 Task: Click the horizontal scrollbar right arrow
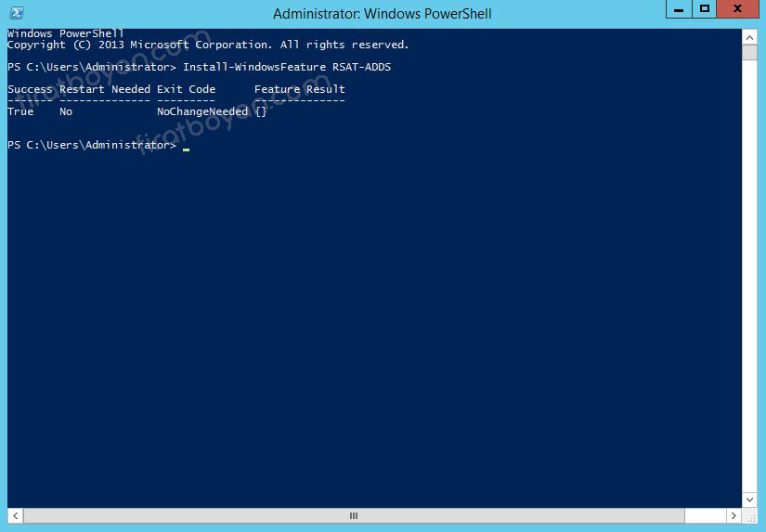coord(734,515)
